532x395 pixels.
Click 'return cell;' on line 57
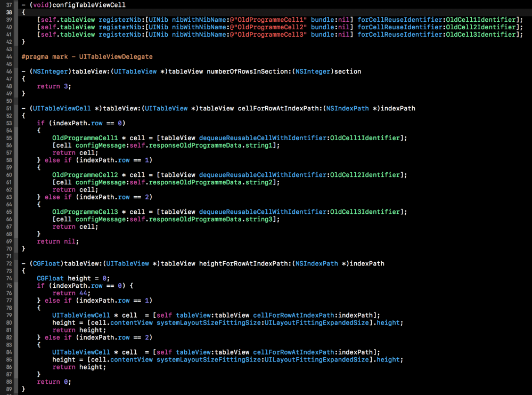(75, 153)
